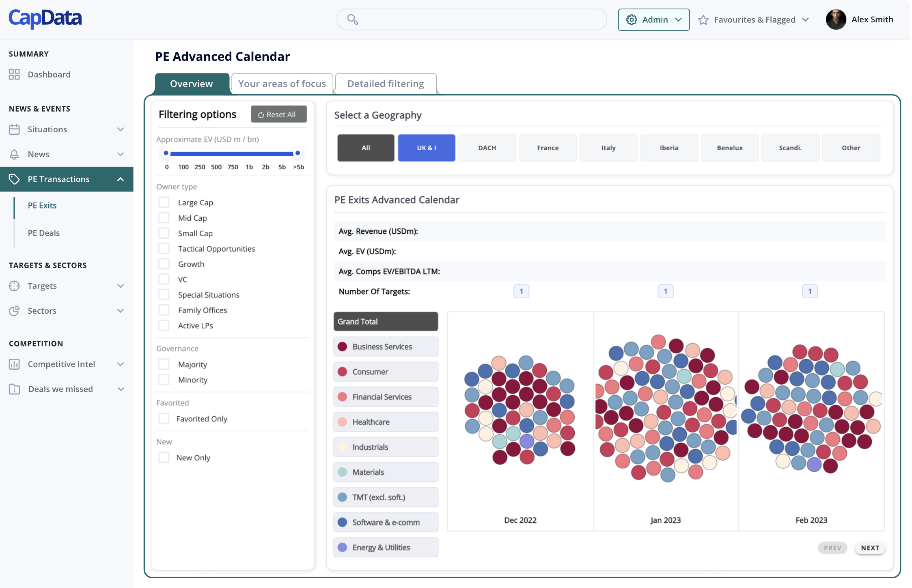The height and width of the screenshot is (588, 912).
Task: Click the News bell icon
Action: point(14,154)
